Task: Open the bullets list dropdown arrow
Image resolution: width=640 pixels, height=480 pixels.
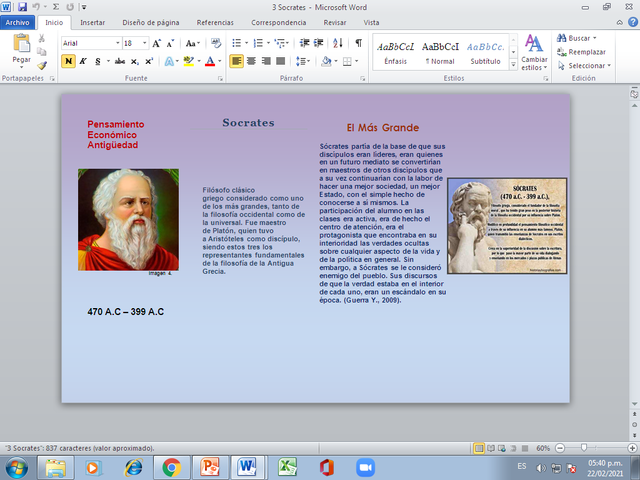Action: [x=246, y=43]
